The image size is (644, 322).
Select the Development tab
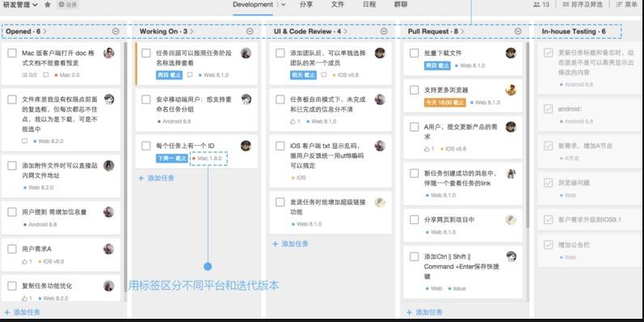[x=253, y=5]
